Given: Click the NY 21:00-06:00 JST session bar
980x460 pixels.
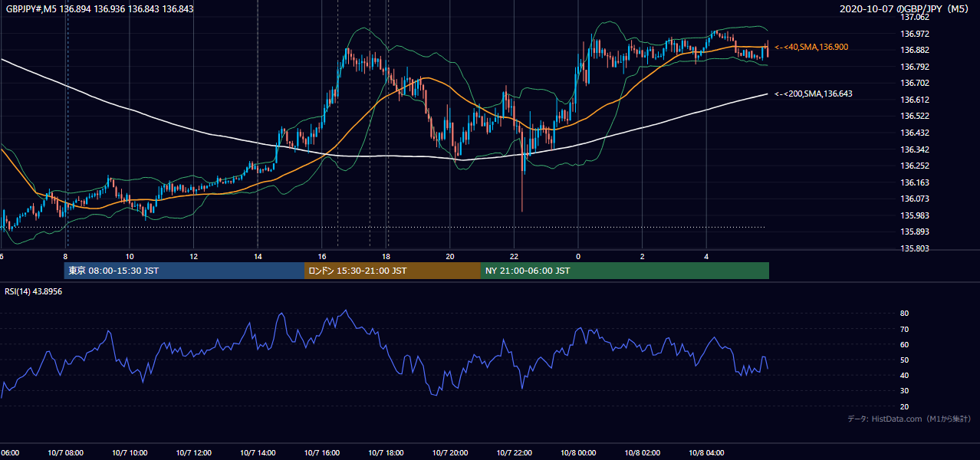Looking at the screenshot, I should tap(625, 271).
